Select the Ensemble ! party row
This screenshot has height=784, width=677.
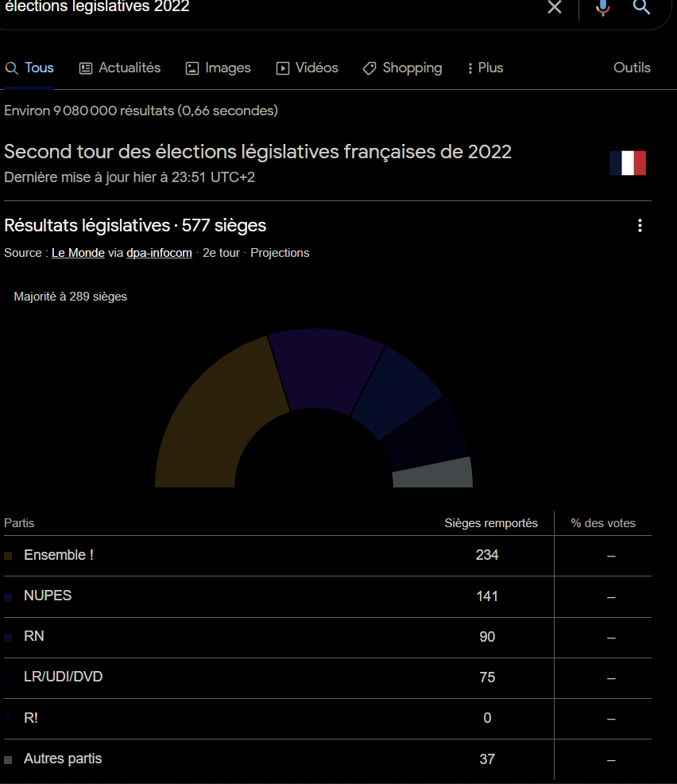pos(59,556)
